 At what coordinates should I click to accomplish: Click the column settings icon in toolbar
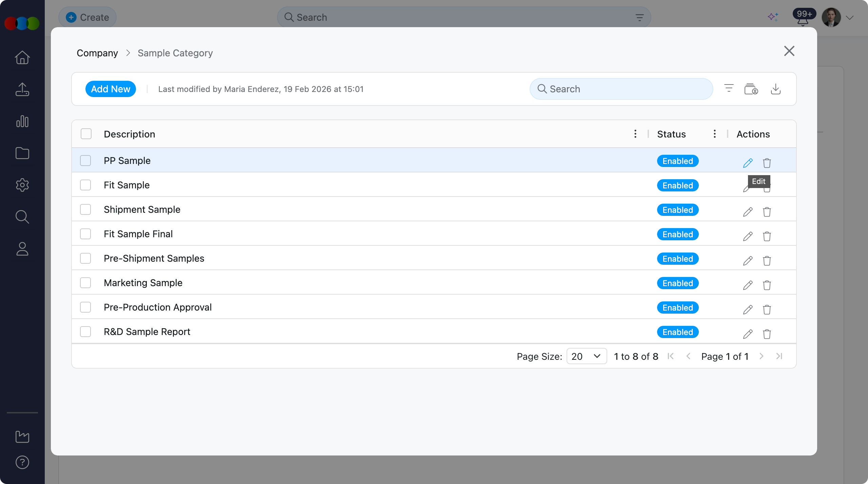click(x=751, y=89)
